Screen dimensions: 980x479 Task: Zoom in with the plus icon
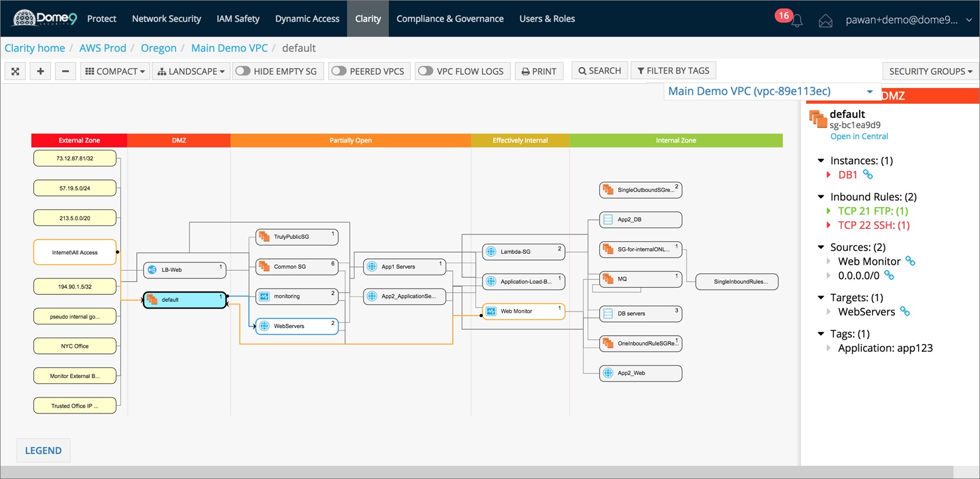(40, 71)
